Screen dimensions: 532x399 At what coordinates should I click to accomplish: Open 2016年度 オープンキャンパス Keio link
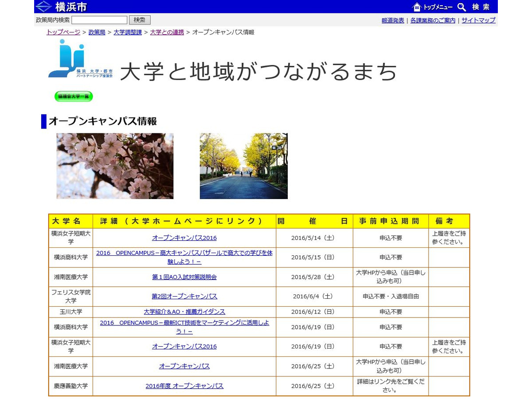184,386
